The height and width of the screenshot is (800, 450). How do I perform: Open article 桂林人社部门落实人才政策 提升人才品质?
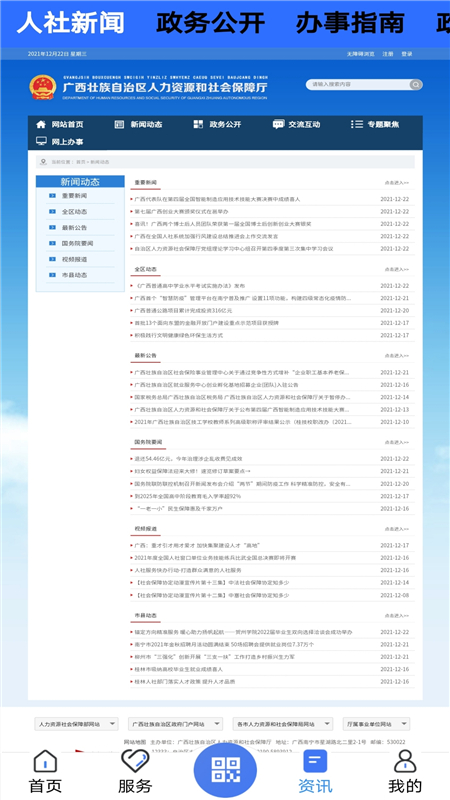coord(185,681)
